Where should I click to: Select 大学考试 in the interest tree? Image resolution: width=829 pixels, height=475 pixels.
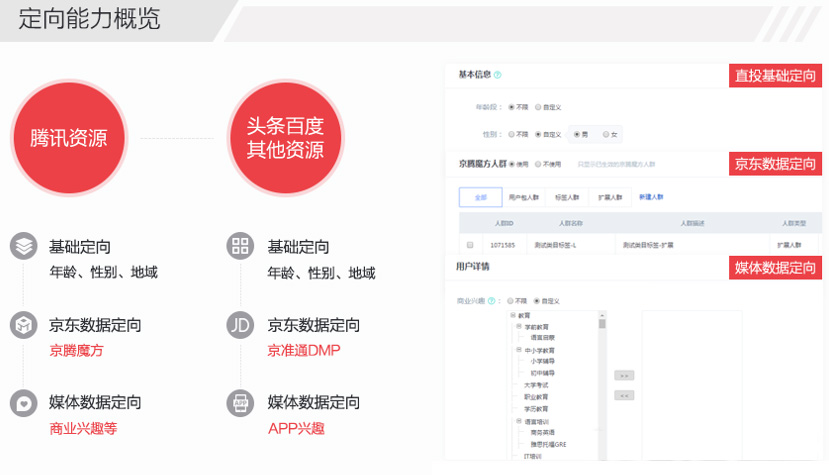coord(536,385)
